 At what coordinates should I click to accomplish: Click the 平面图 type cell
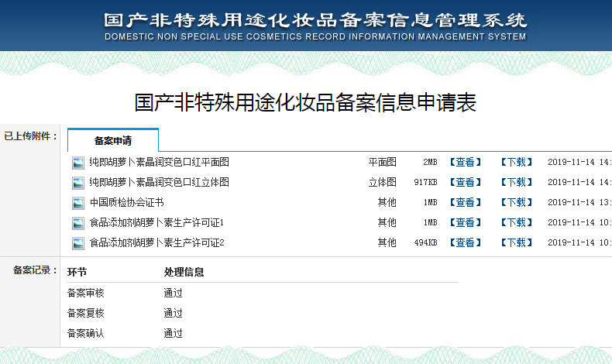pyautogui.click(x=383, y=162)
